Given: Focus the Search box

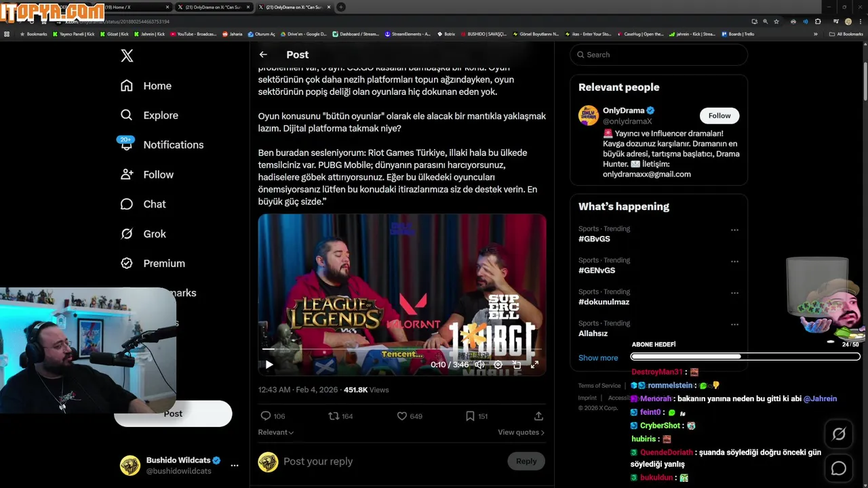Looking at the screenshot, I should pos(658,55).
